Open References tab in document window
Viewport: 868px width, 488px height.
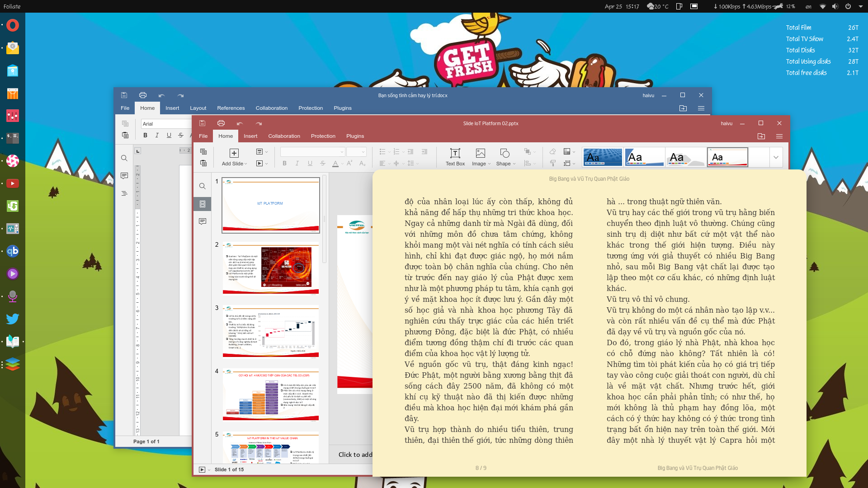(231, 108)
